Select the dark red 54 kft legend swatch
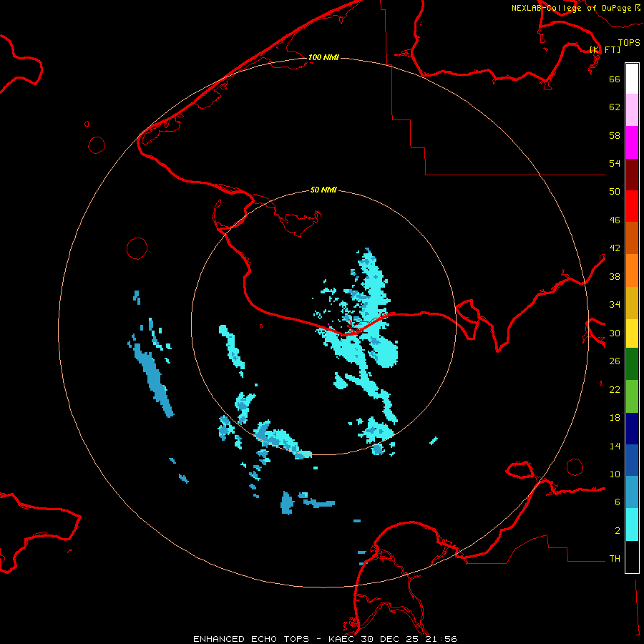Image resolution: width=644 pixels, height=644 pixels. pyautogui.click(x=632, y=174)
